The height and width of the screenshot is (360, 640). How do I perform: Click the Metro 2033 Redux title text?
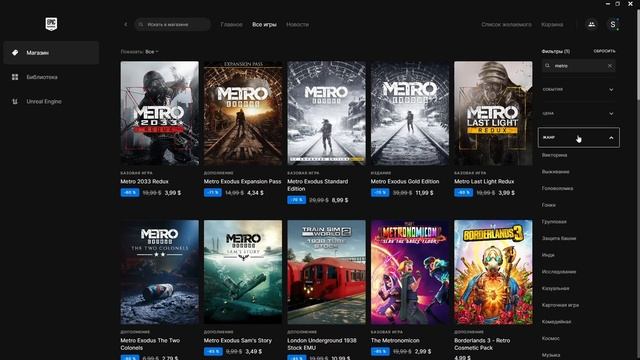144,182
